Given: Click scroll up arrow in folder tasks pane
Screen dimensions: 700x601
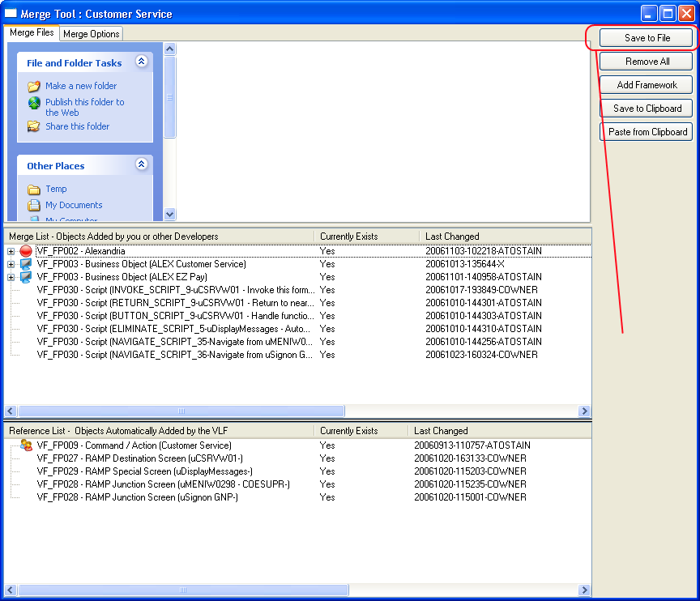Looking at the screenshot, I should [169, 49].
